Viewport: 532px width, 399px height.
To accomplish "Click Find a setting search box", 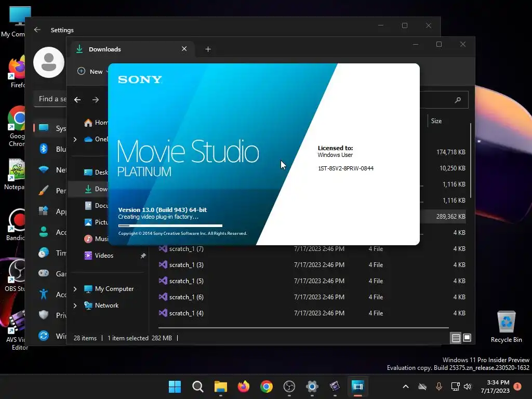I will 50,99.
